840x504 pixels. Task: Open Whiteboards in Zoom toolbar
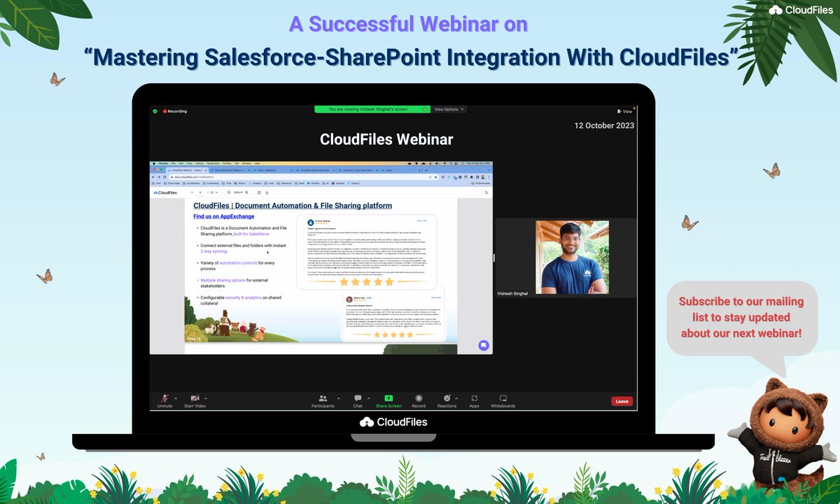point(503,400)
